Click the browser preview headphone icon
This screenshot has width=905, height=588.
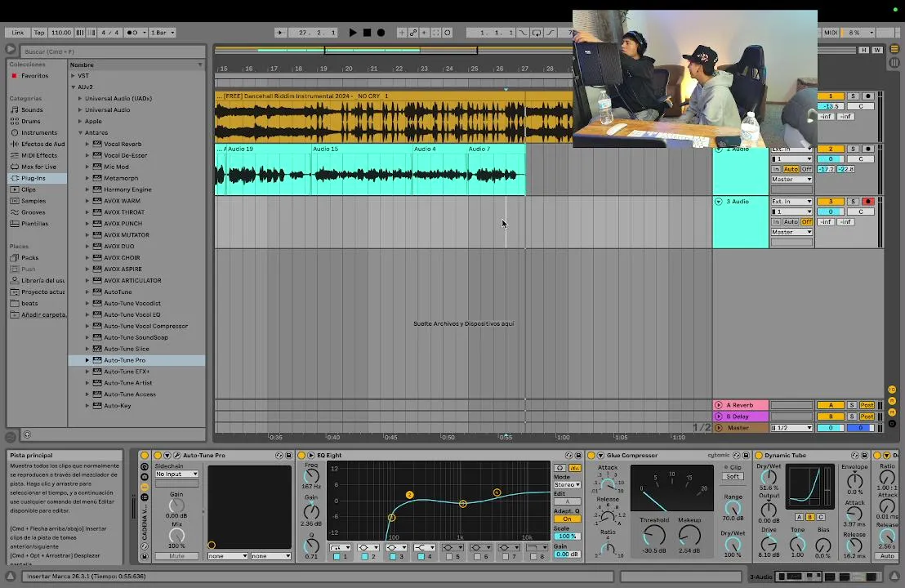tap(27, 434)
